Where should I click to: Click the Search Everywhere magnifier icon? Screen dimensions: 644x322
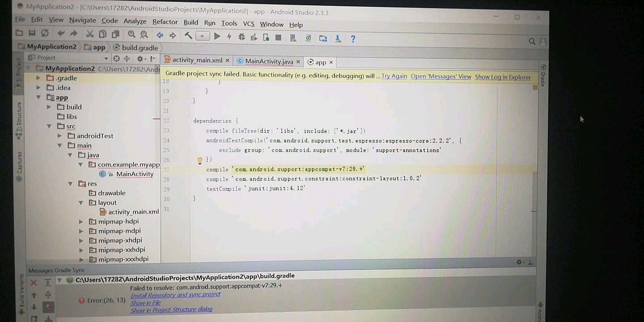pyautogui.click(x=532, y=41)
